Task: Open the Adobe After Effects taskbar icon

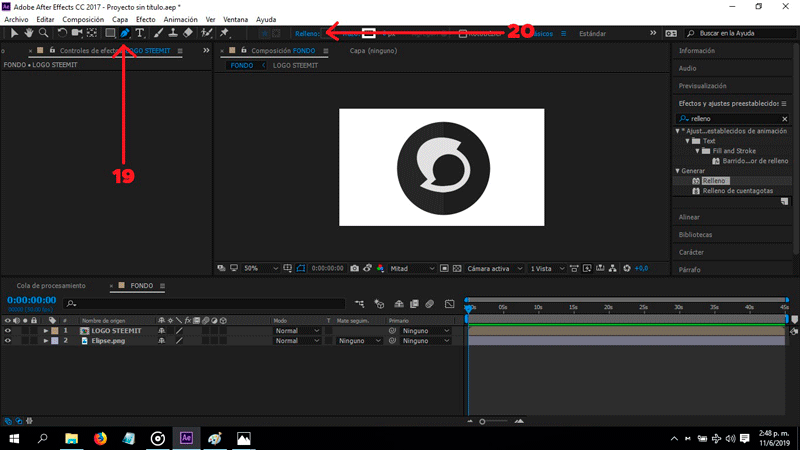Action: pyautogui.click(x=186, y=438)
